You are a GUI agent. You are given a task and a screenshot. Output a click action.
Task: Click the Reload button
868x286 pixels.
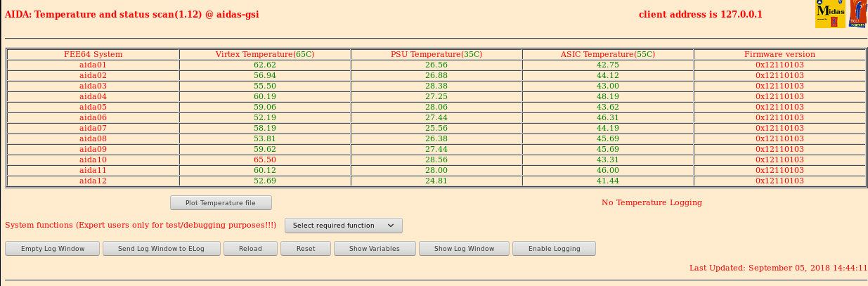pos(250,248)
